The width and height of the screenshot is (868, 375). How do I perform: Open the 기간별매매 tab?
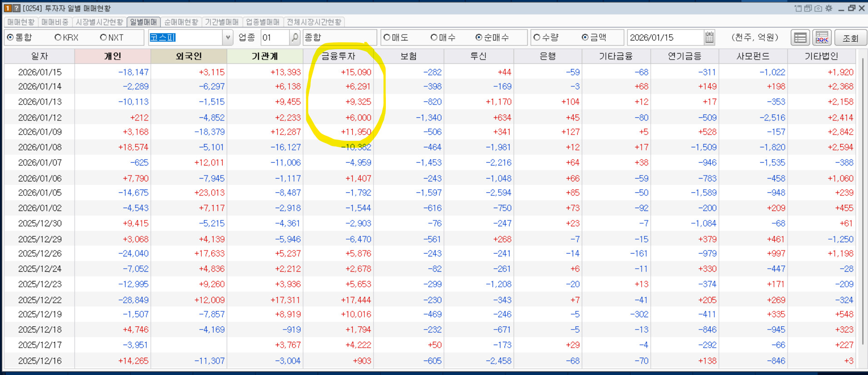pyautogui.click(x=222, y=22)
